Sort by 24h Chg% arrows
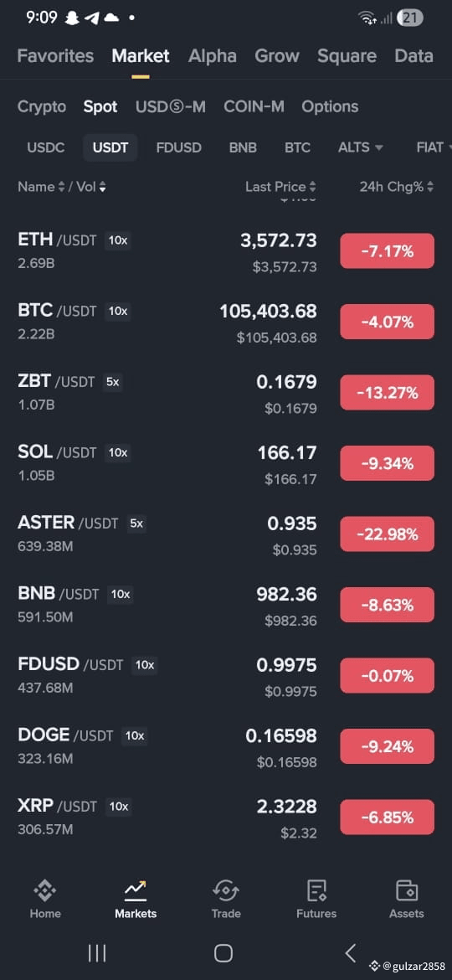The height and width of the screenshot is (980, 452). click(429, 187)
